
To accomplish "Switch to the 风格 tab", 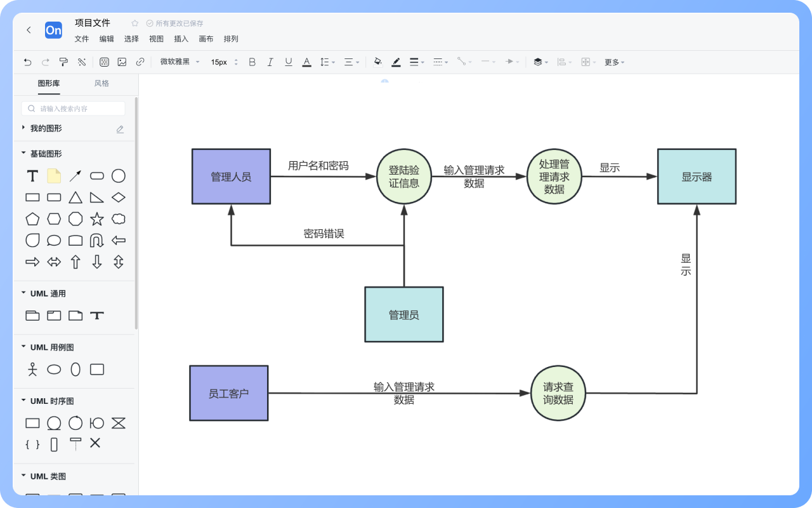I will click(x=100, y=83).
